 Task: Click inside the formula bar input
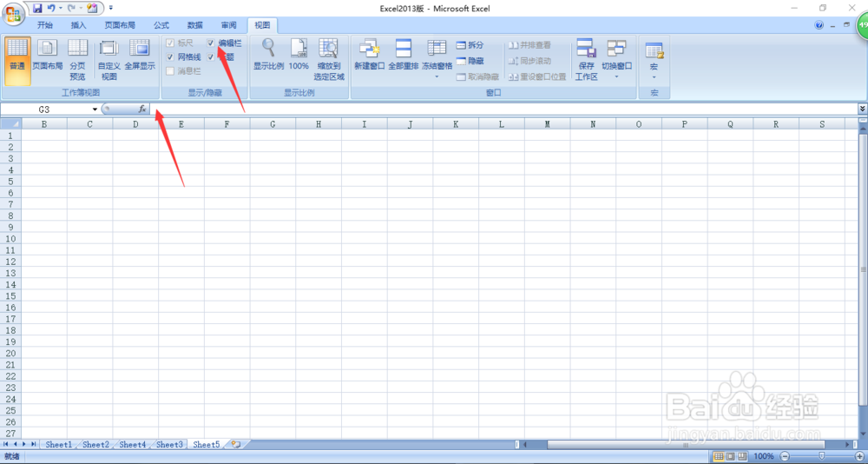point(503,109)
